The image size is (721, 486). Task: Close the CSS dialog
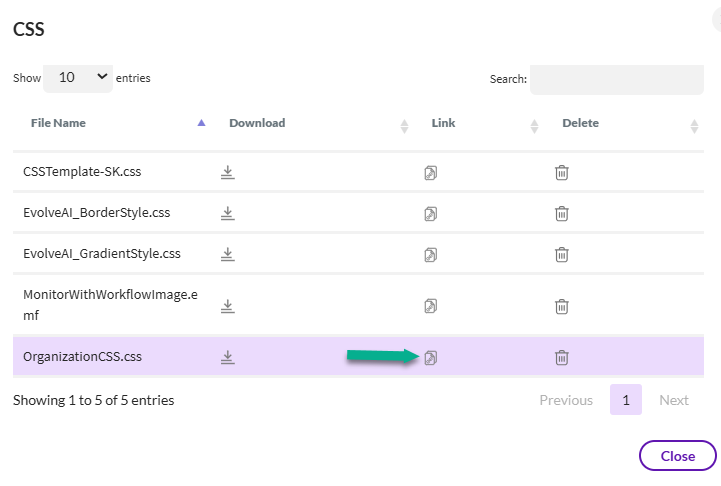677,456
